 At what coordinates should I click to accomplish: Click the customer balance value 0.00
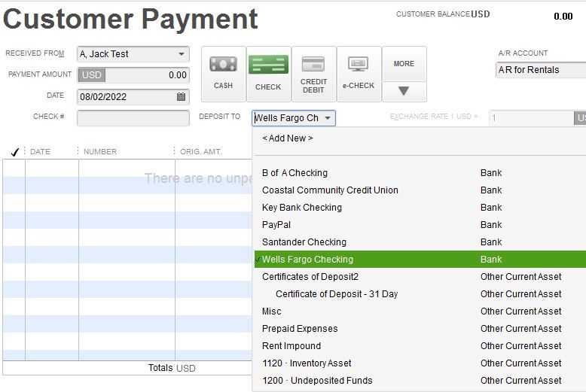563,16
